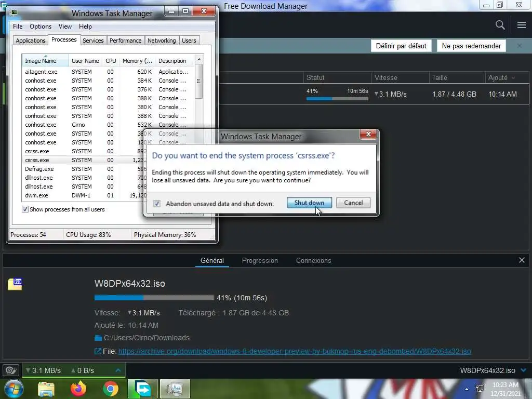The image size is (532, 399).
Task: Click the 41% download progress bar in list
Action: (x=337, y=99)
